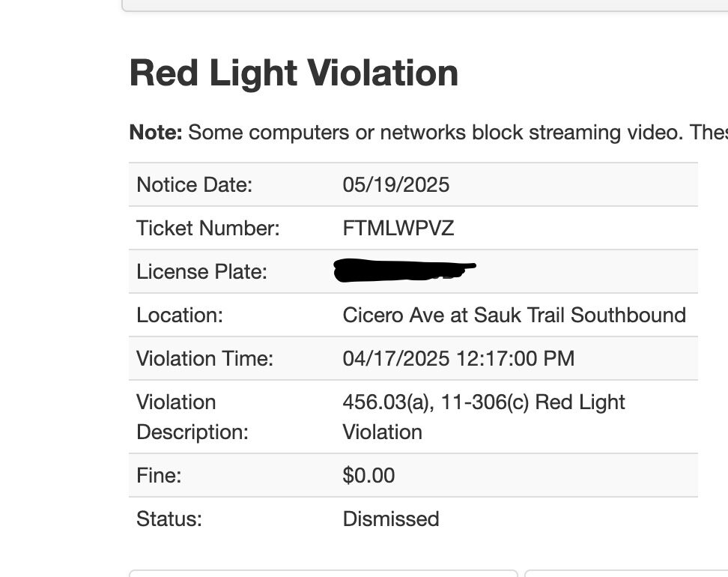Screen dimensions: 728x577
Task: Click the Status label
Action: pyautogui.click(x=169, y=519)
